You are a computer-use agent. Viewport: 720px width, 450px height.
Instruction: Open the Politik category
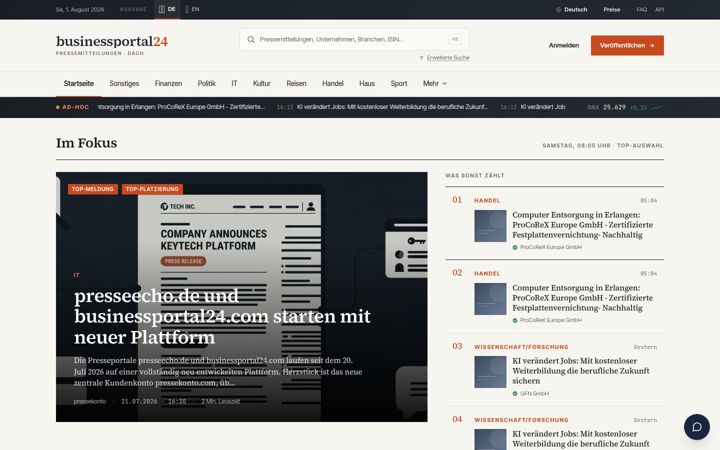pos(207,84)
